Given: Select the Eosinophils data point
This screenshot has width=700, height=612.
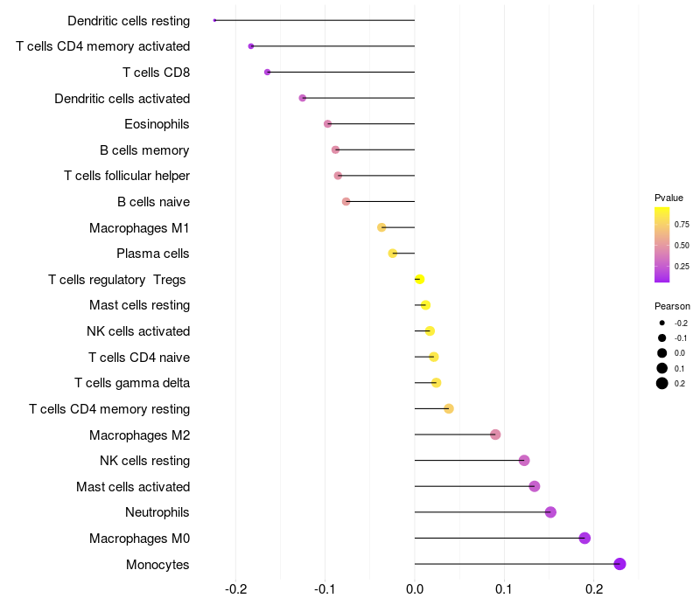Looking at the screenshot, I should [x=327, y=124].
